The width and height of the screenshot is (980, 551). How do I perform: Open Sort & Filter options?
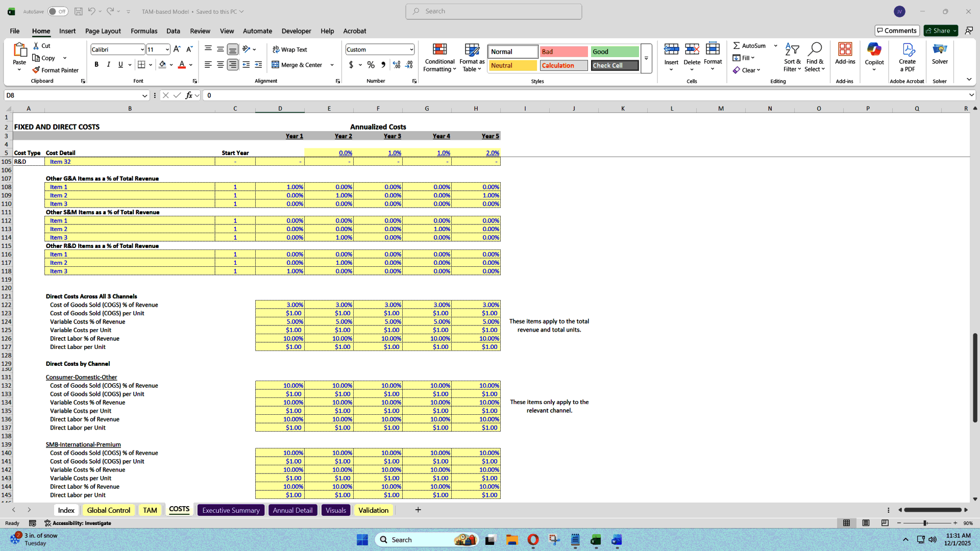point(792,57)
